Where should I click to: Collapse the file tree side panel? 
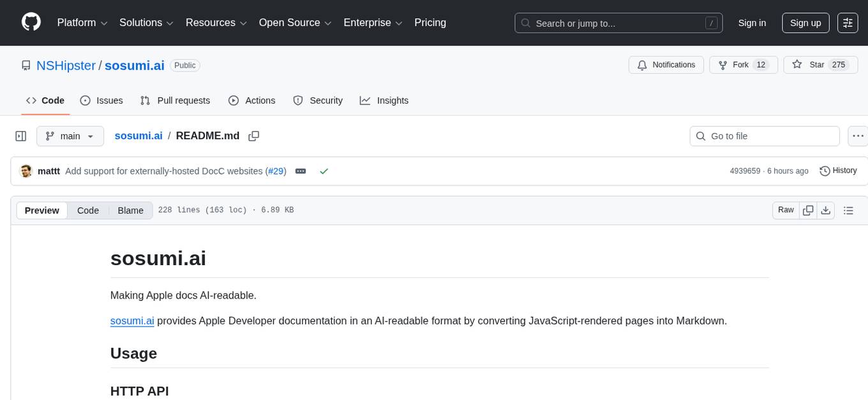coord(21,136)
